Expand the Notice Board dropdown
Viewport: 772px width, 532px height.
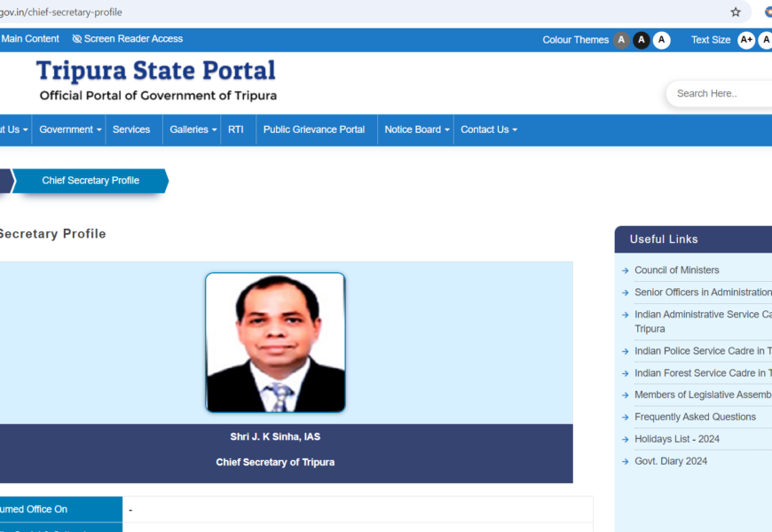click(x=417, y=129)
